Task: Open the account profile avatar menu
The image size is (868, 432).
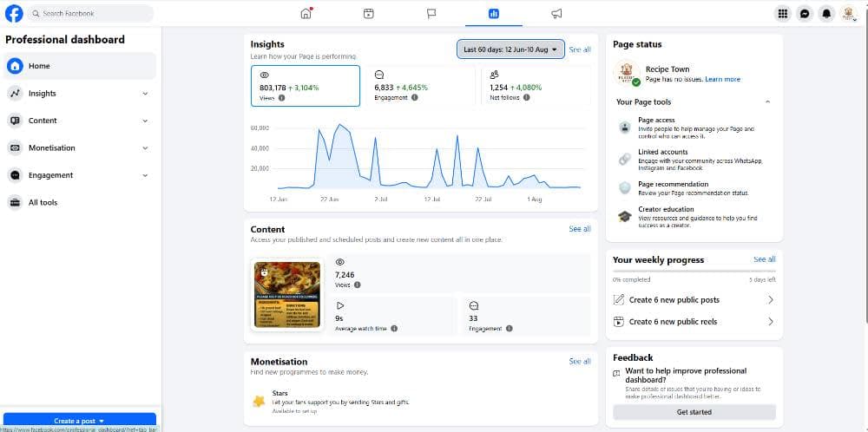Action: (x=848, y=14)
